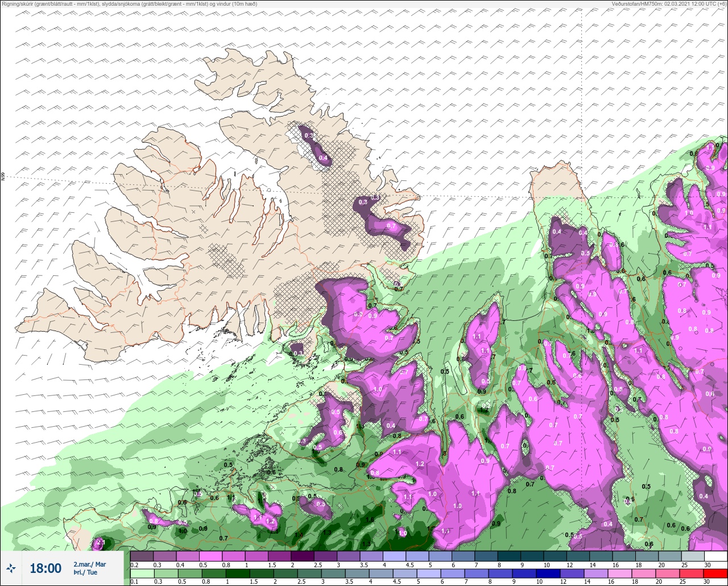
Task: Pick the bright red swatch ending the lower legend row
Action: coord(715,573)
